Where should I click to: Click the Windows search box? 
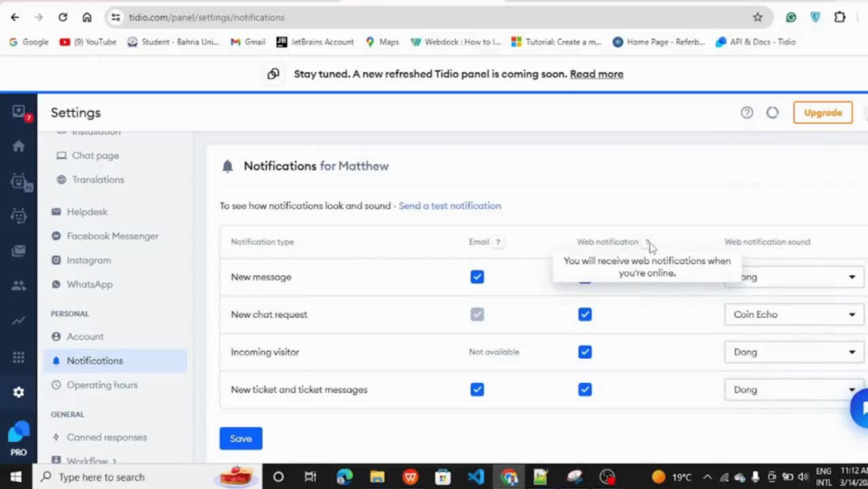pos(148,477)
